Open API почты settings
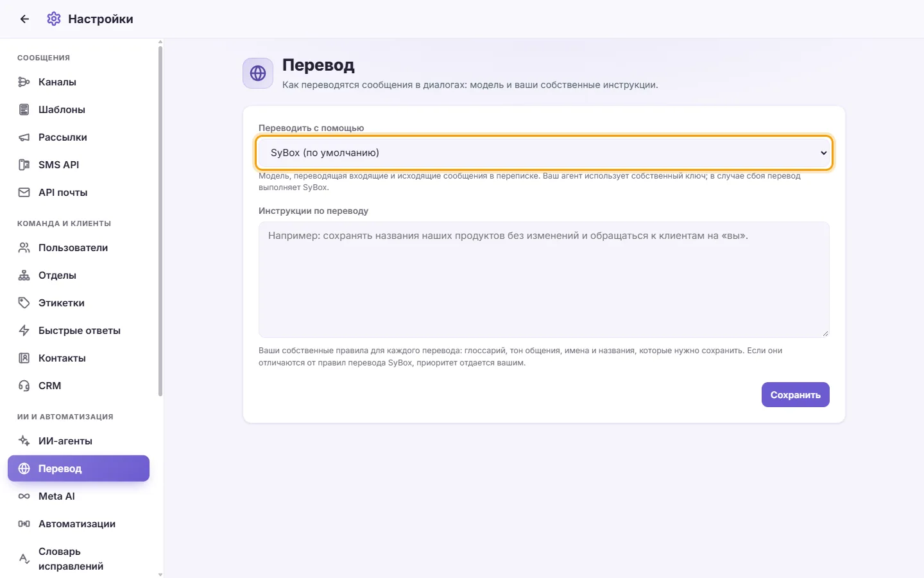The image size is (924, 578). (x=78, y=193)
